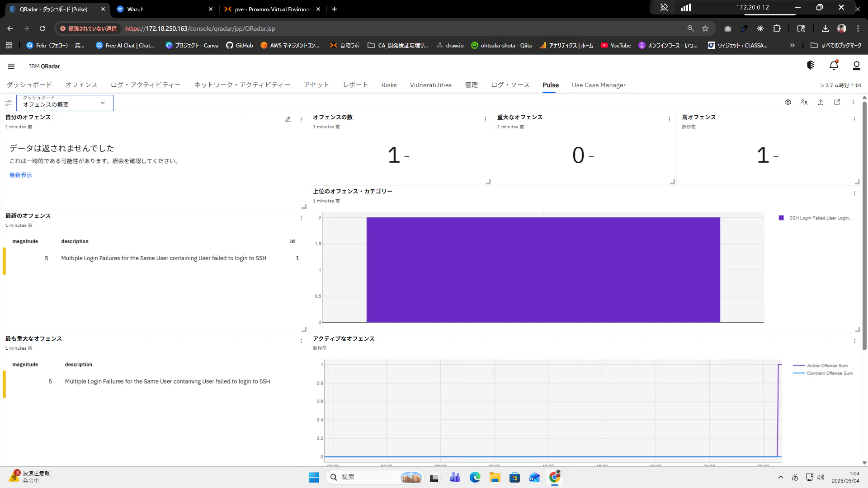The image size is (868, 488).
Task: Open the ログ・アクティビティー tab
Action: (x=146, y=85)
